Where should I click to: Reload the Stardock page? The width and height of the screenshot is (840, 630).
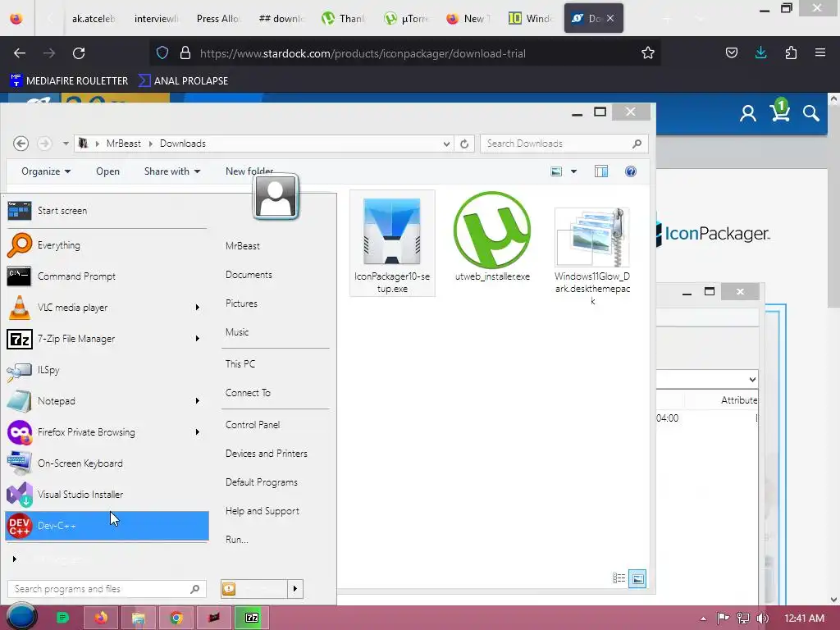pyautogui.click(x=79, y=53)
